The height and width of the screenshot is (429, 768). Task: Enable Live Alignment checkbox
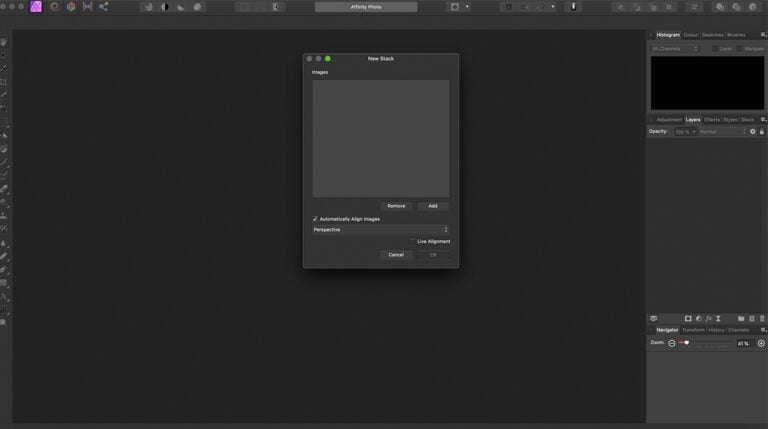[x=412, y=241]
